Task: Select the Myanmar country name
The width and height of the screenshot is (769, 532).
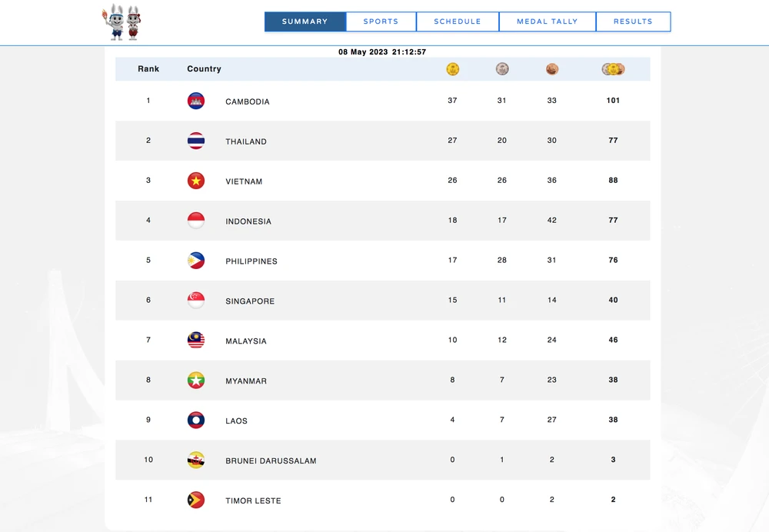Action: (246, 381)
